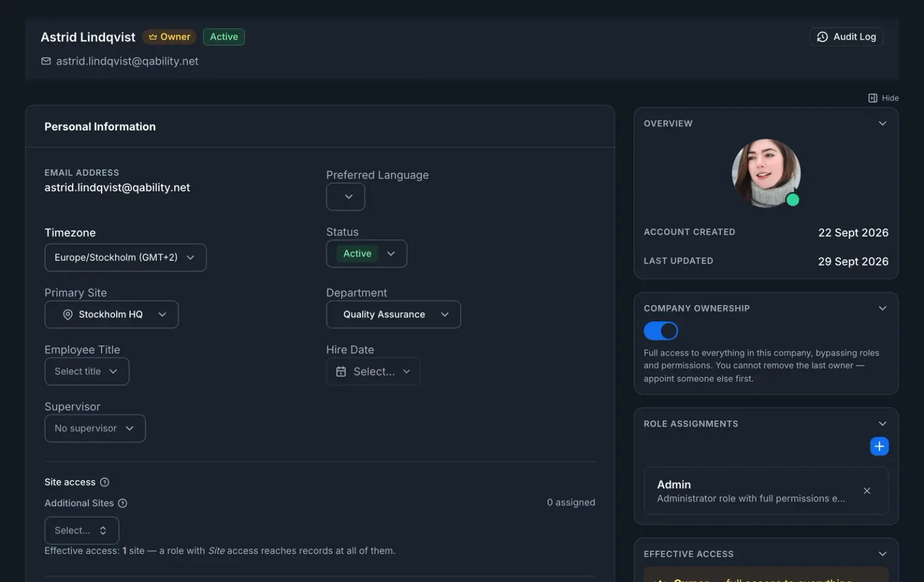Screen dimensions: 924x582
Task: Click the Additional Sites help icon
Action: tap(123, 503)
